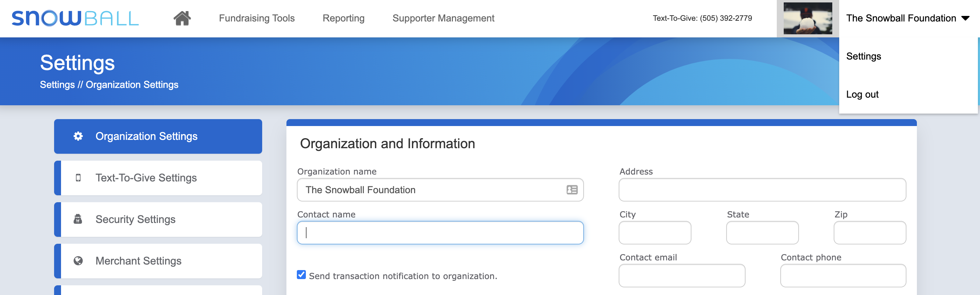
Task: Select the Organization Settings tab
Action: click(158, 136)
